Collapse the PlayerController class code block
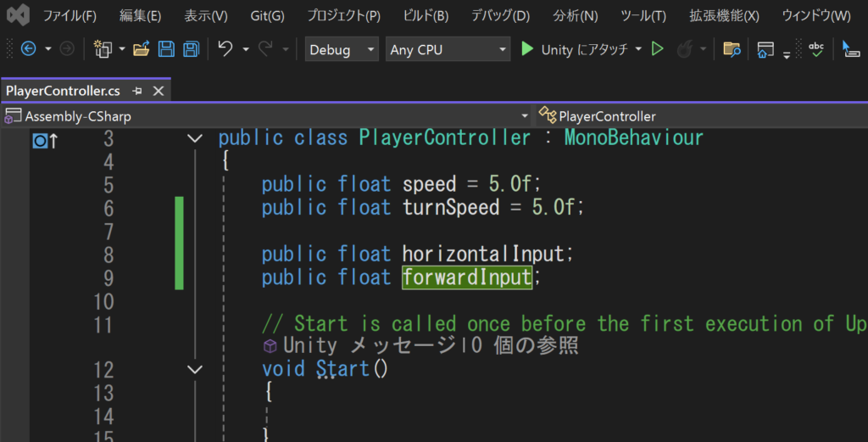The height and width of the screenshot is (442, 868). coord(195,138)
